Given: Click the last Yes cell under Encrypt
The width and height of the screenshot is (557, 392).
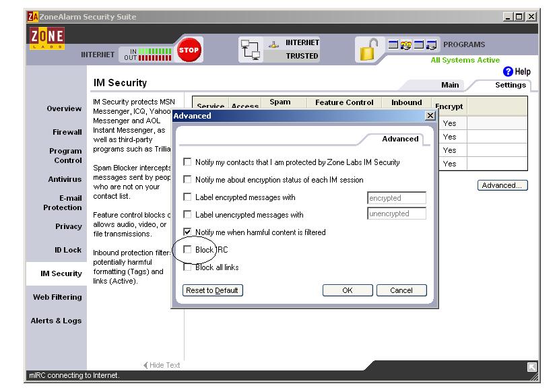Looking at the screenshot, I should pyautogui.click(x=449, y=164).
